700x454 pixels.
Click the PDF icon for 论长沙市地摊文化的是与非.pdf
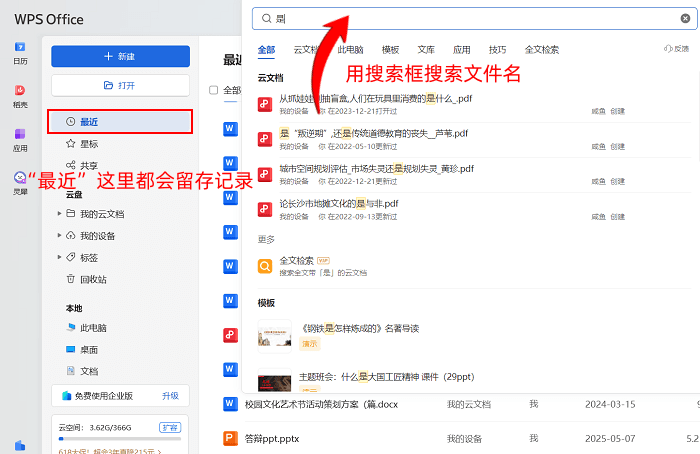(x=265, y=209)
